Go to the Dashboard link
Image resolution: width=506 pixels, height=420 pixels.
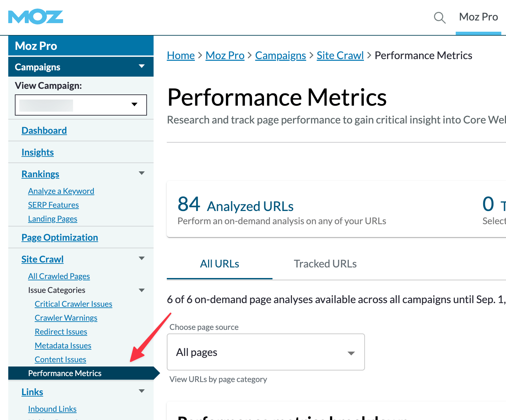pos(44,130)
